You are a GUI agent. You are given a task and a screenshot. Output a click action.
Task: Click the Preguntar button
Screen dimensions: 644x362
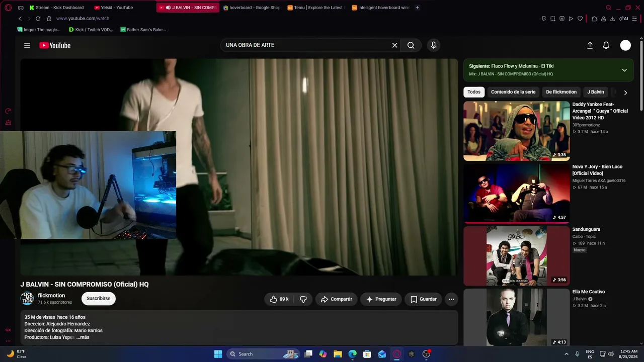[x=381, y=299]
